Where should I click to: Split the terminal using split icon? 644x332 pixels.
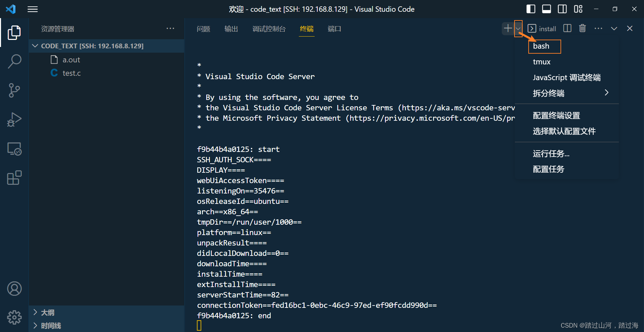coord(567,28)
